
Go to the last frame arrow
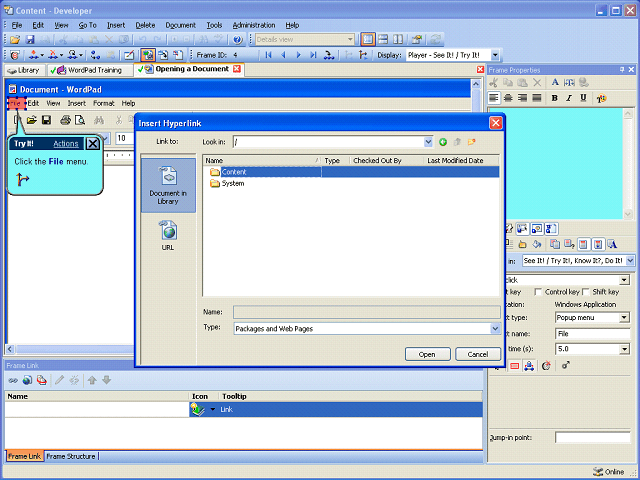pos(313,55)
